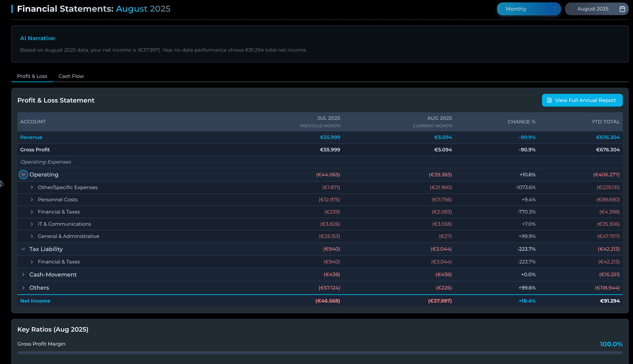Click the Gross Profit row label

tap(35, 149)
